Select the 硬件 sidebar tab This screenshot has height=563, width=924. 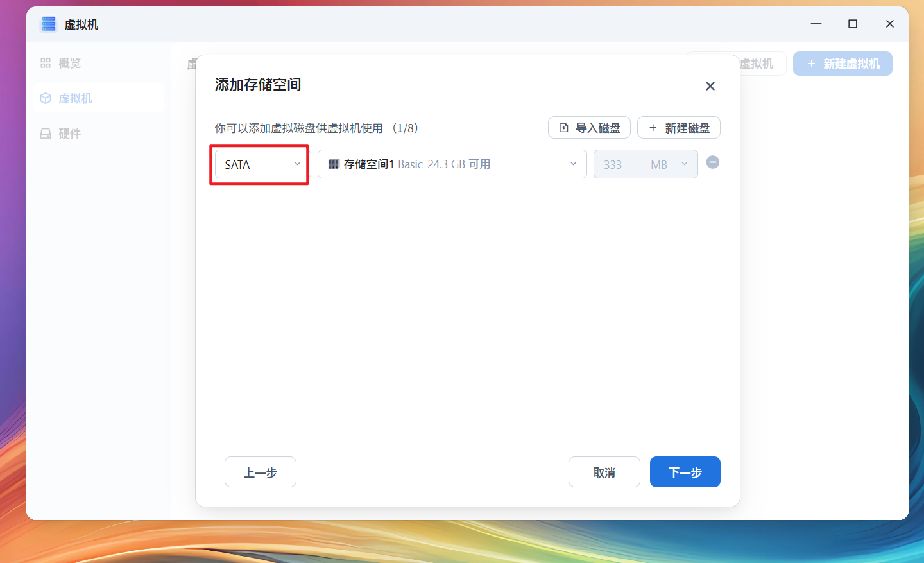tap(69, 134)
